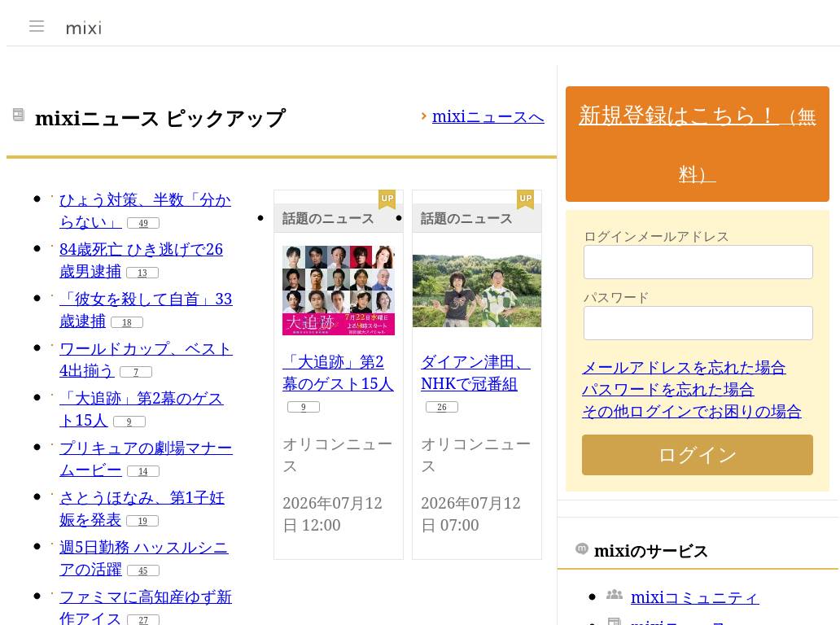This screenshot has width=840, height=625.
Task: Click the ログイン button
Action: click(698, 455)
